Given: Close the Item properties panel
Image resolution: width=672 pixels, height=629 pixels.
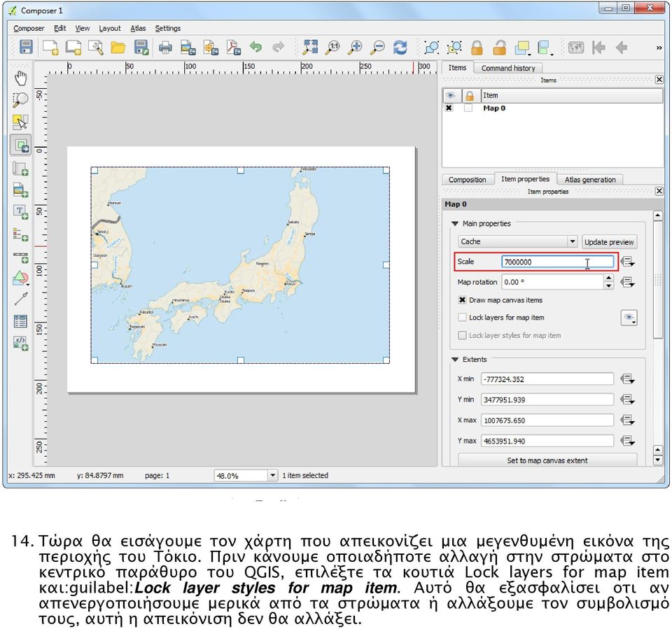Looking at the screenshot, I should [659, 191].
